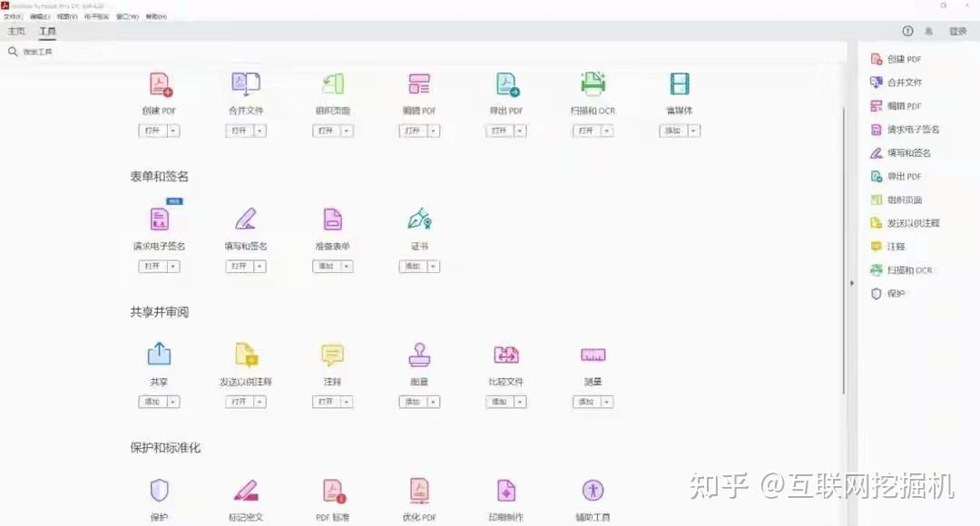
Task: Click the 共享 upload icon
Action: pyautogui.click(x=159, y=354)
